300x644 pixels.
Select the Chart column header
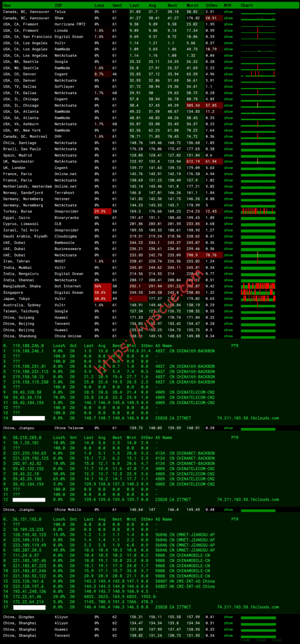coord(247,5)
